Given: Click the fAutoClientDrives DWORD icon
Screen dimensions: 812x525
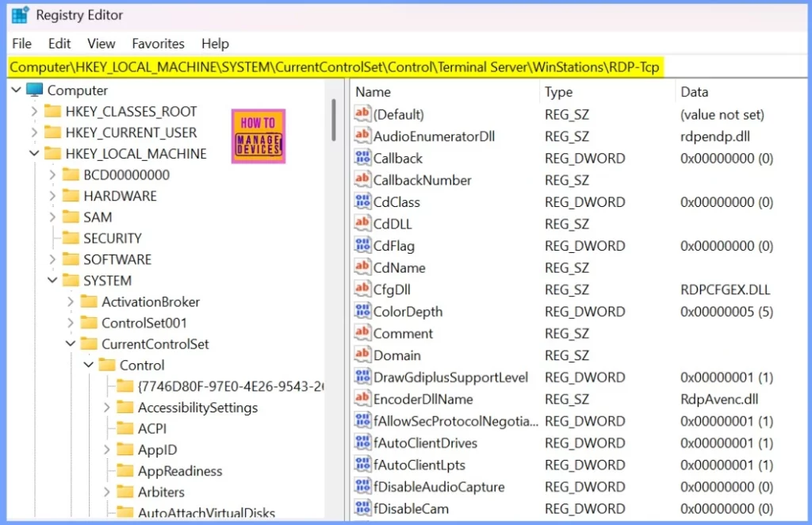Looking at the screenshot, I should [x=362, y=443].
